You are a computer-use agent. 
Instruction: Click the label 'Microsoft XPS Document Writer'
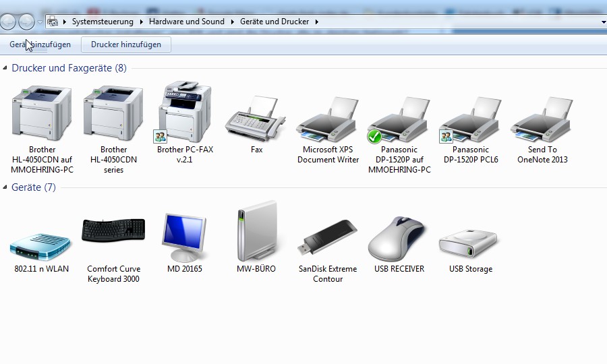coord(328,154)
